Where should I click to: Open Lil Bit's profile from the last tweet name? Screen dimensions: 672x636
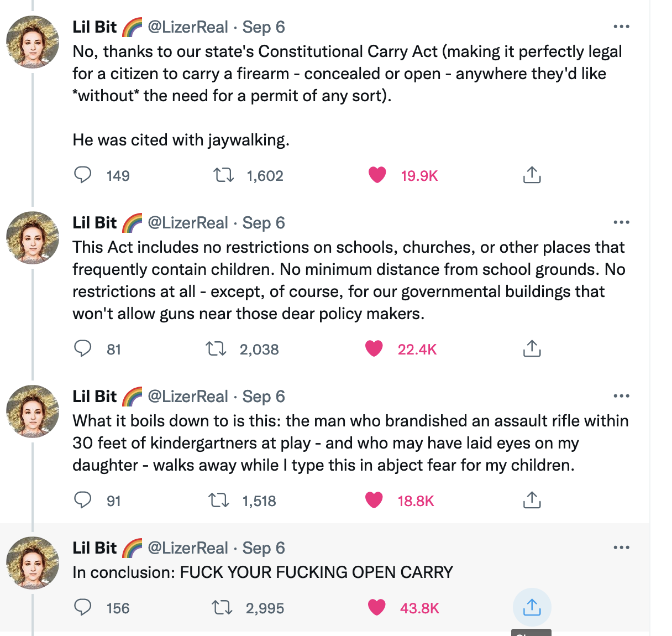(95, 548)
